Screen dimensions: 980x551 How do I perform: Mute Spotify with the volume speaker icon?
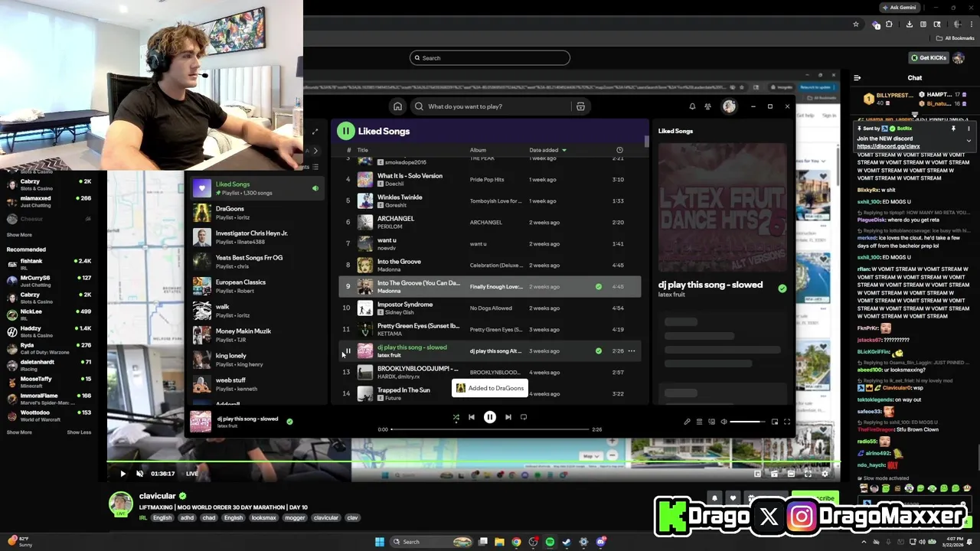point(724,422)
